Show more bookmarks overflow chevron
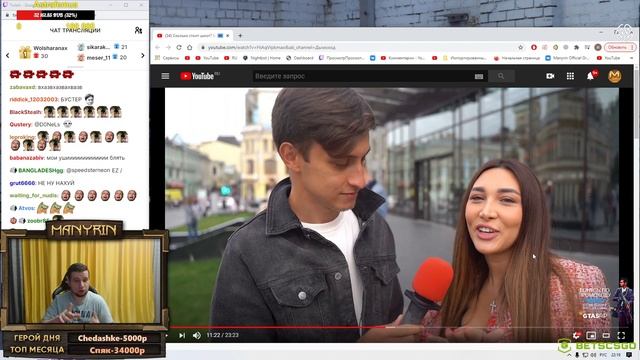The width and height of the screenshot is (640, 360). [x=631, y=58]
